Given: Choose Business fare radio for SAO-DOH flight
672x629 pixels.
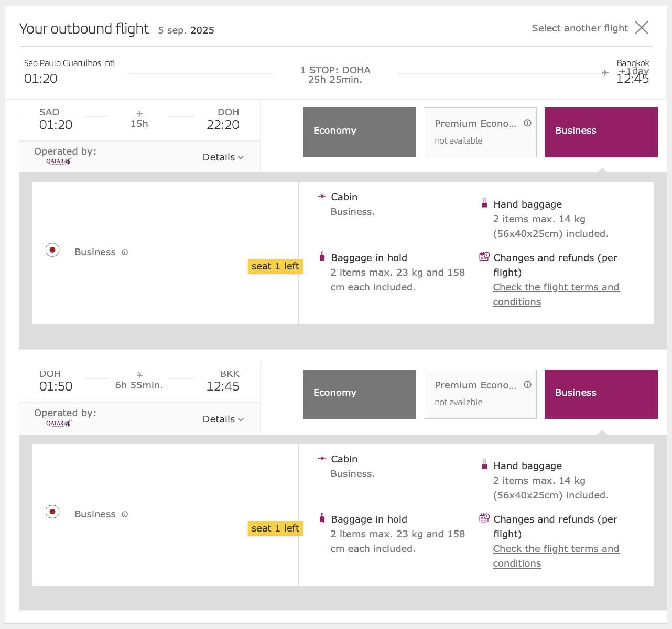Looking at the screenshot, I should click(52, 250).
